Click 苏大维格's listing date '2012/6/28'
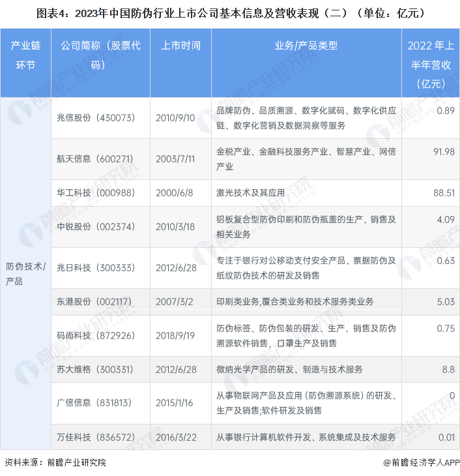 (x=177, y=370)
